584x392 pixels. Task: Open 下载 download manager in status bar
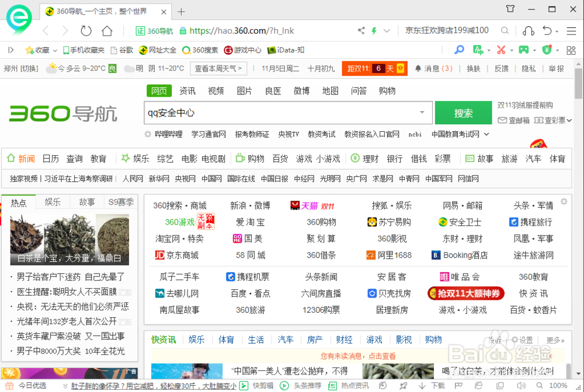(x=432, y=386)
